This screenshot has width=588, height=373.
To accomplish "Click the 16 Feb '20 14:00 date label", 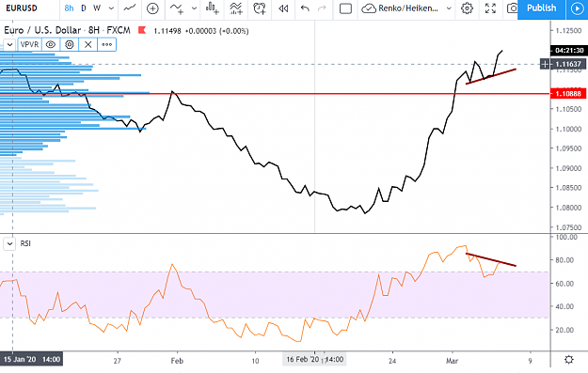I will point(314,360).
